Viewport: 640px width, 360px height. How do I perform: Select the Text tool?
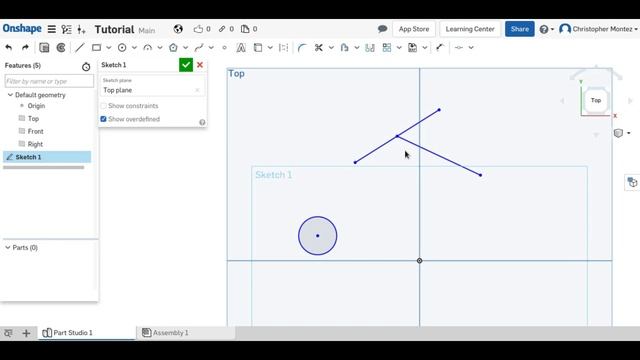pos(241,48)
